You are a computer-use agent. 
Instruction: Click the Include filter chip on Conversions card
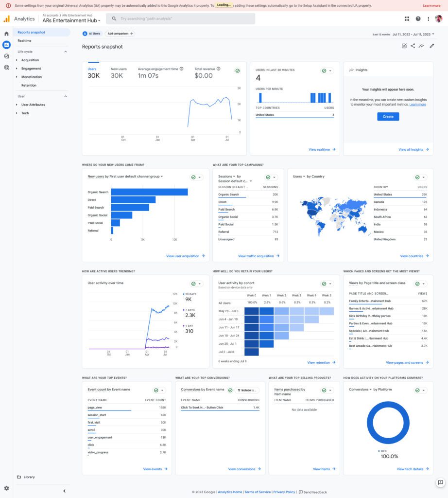(247, 391)
